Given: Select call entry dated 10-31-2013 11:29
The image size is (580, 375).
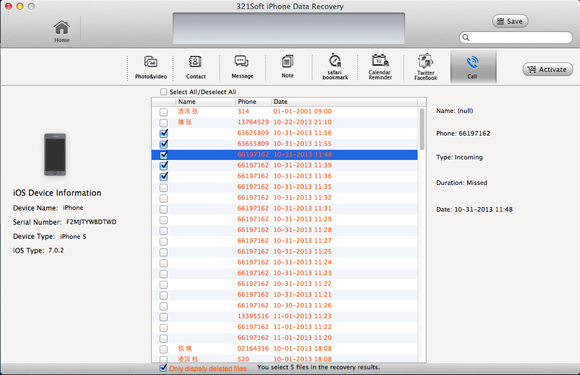Looking at the screenshot, I should pos(284,219).
